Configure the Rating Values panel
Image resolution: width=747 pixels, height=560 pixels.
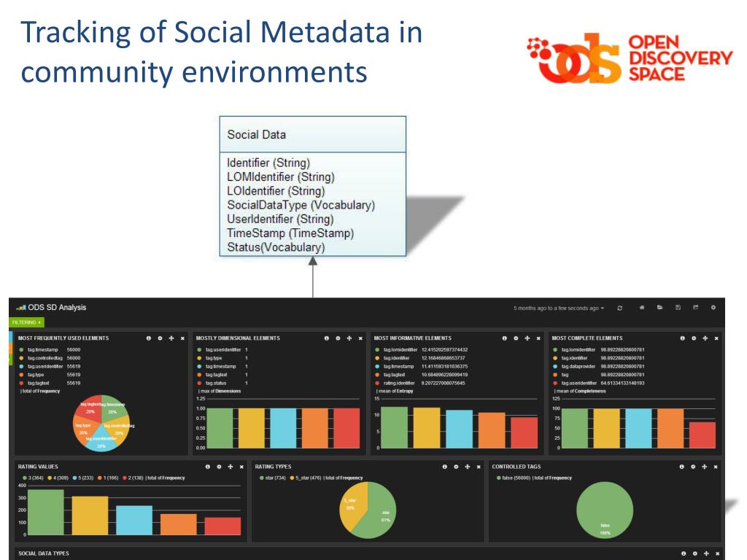point(219,467)
